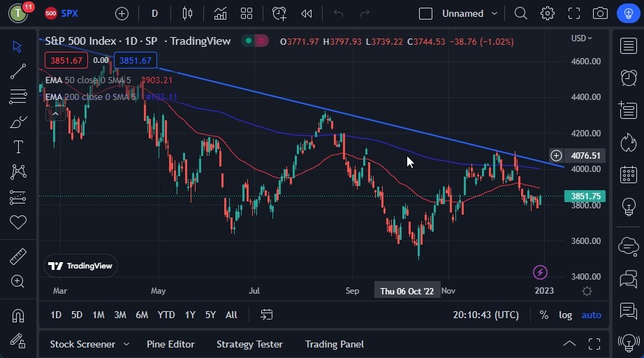Open the quick search magnifier
This screenshot has height=358, width=644.
click(521, 13)
